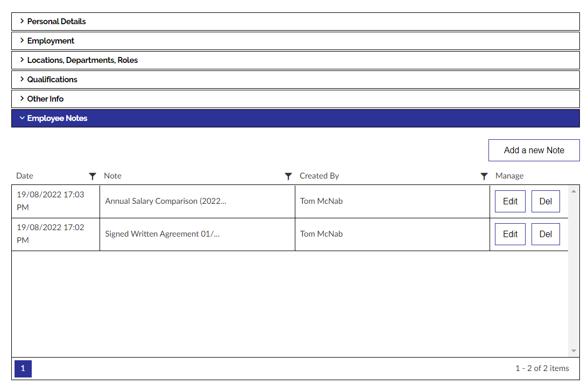The image size is (588, 385).
Task: Collapse the Employee Notes section
Action: coord(57,118)
